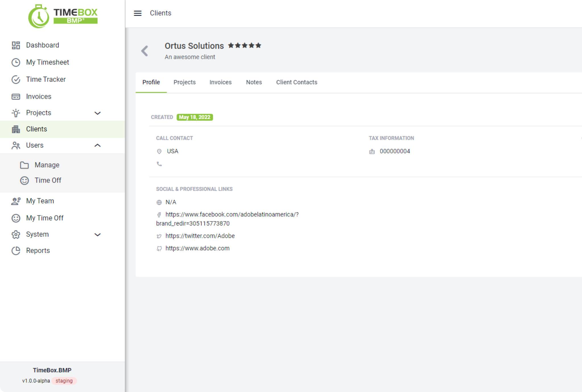Click the My Timesheet clock icon
Screen dimensions: 582x392
click(16, 62)
